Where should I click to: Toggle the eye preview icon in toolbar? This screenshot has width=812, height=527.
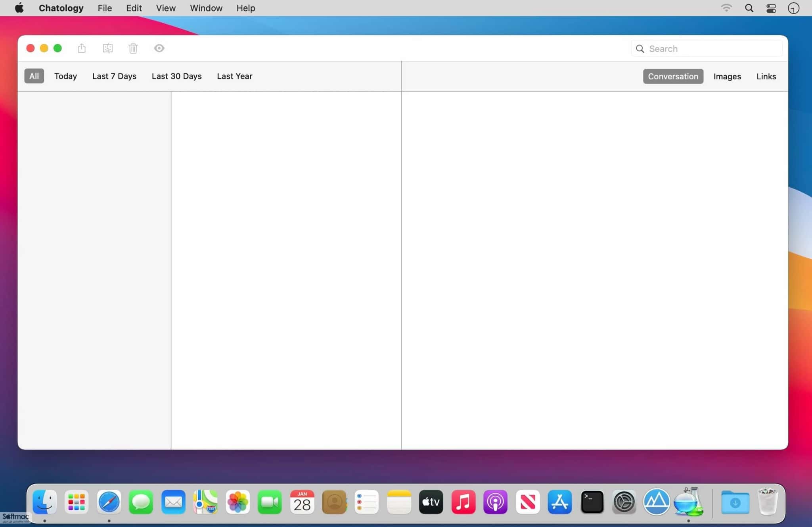click(159, 48)
